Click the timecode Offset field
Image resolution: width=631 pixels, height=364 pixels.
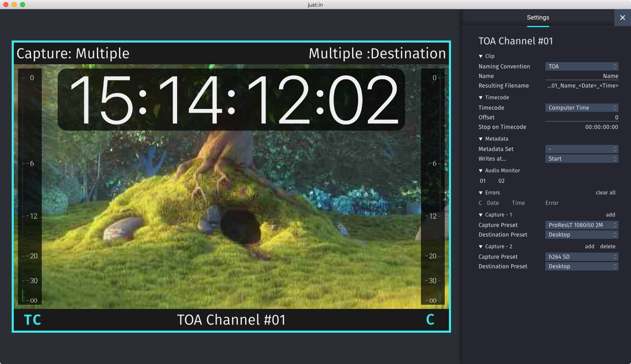click(582, 117)
